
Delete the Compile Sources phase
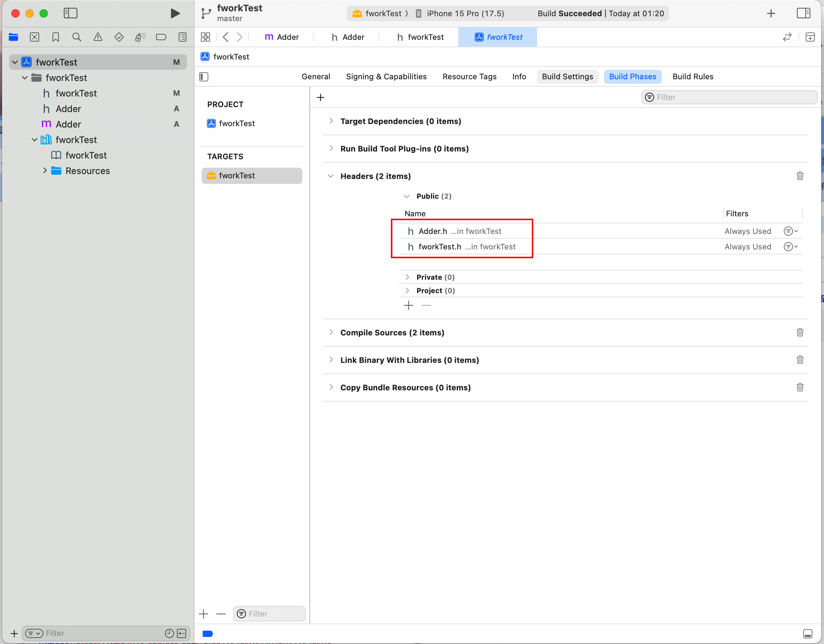(x=800, y=333)
